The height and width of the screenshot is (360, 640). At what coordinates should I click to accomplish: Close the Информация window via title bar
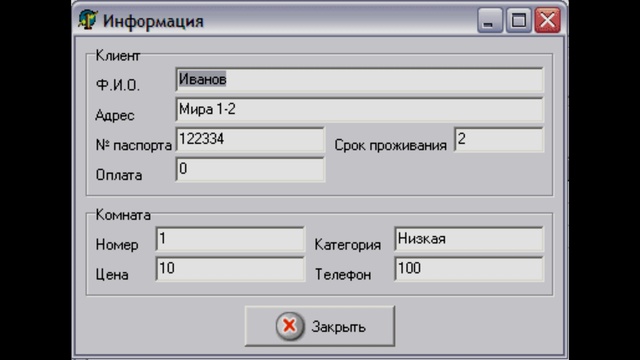click(547, 20)
